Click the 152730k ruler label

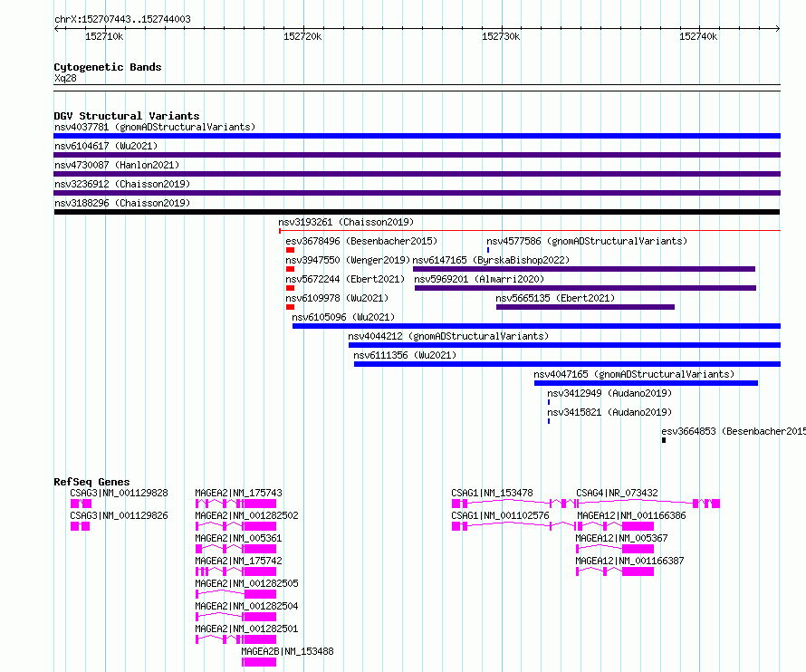click(x=501, y=36)
